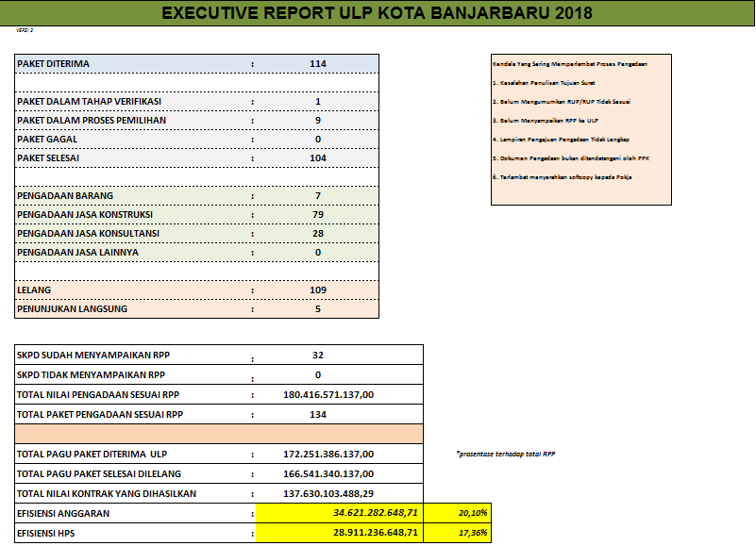
Task: Select the PAKET SELESAI value 104
Action: tap(317, 157)
